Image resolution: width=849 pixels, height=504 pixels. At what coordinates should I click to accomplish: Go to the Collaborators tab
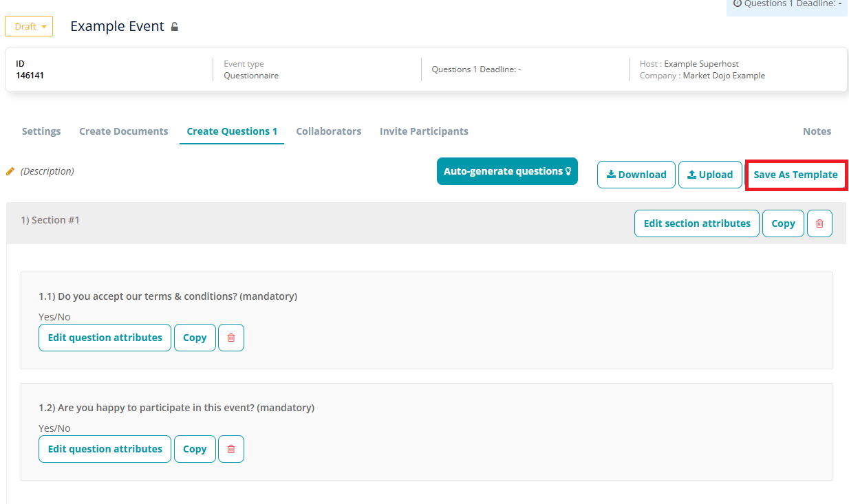point(329,131)
